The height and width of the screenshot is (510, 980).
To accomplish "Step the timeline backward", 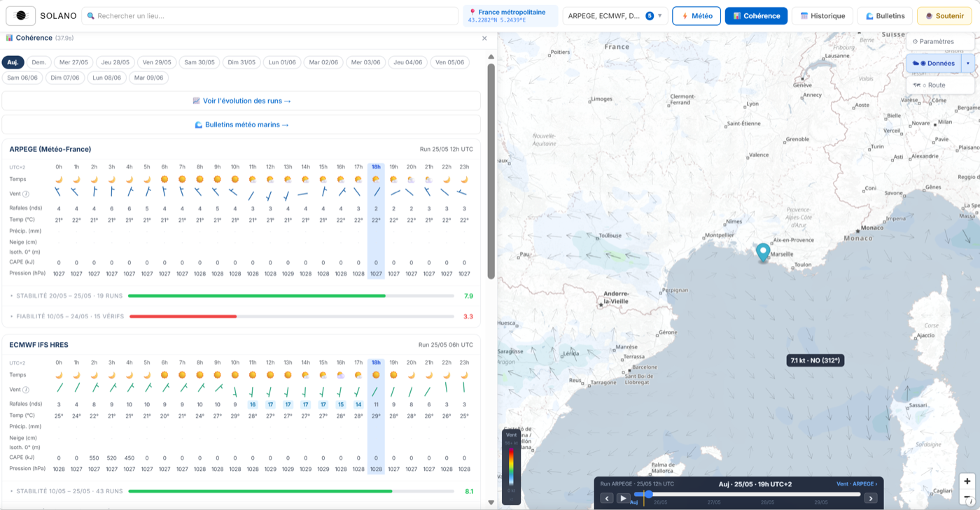I will coord(606,498).
